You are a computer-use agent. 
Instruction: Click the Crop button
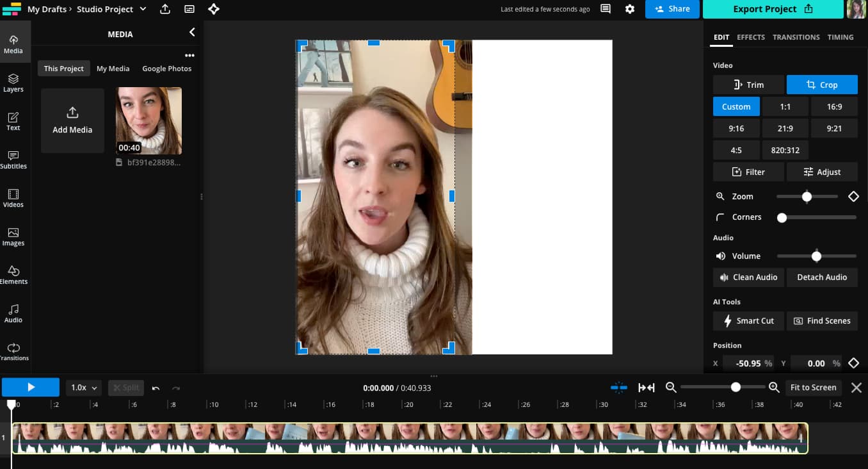(822, 85)
